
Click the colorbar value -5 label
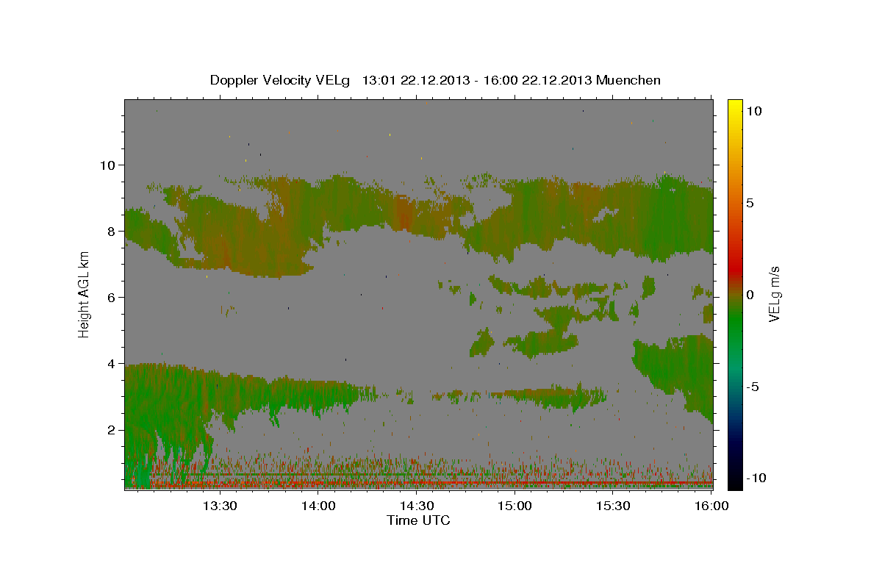click(753, 387)
